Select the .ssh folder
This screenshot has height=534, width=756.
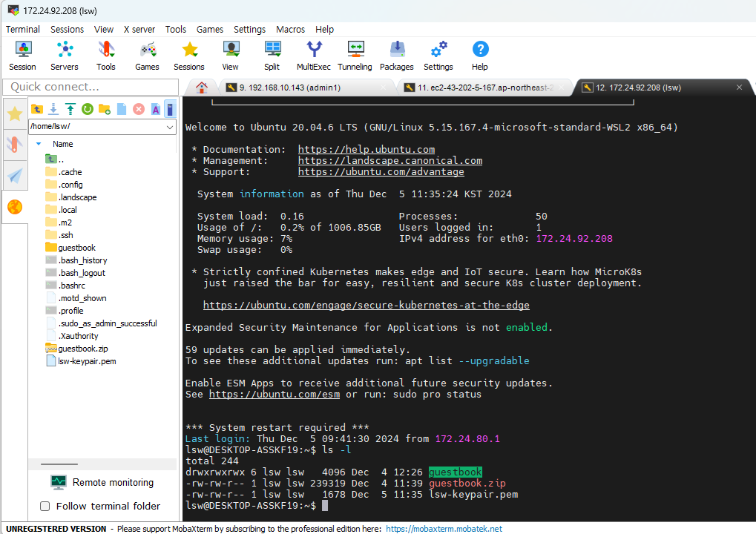pos(59,235)
